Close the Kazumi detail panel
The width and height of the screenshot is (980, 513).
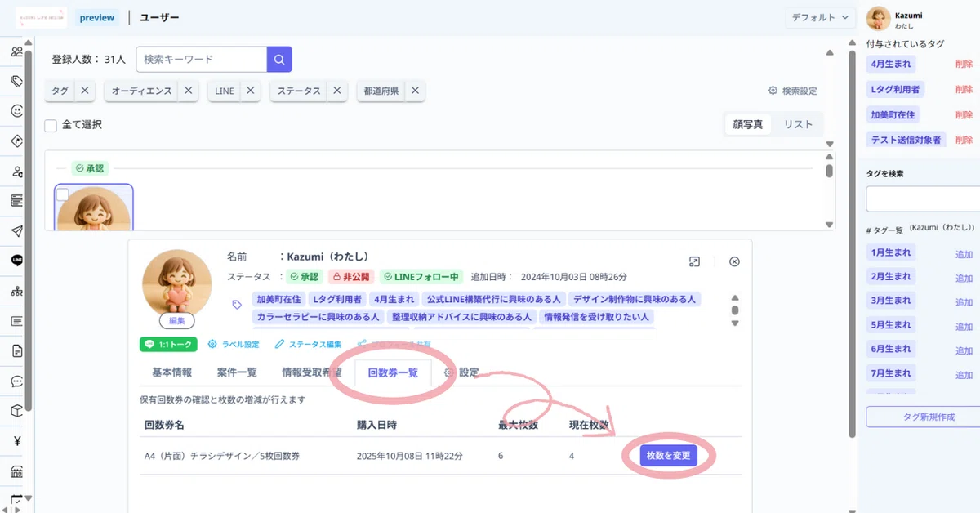point(734,261)
